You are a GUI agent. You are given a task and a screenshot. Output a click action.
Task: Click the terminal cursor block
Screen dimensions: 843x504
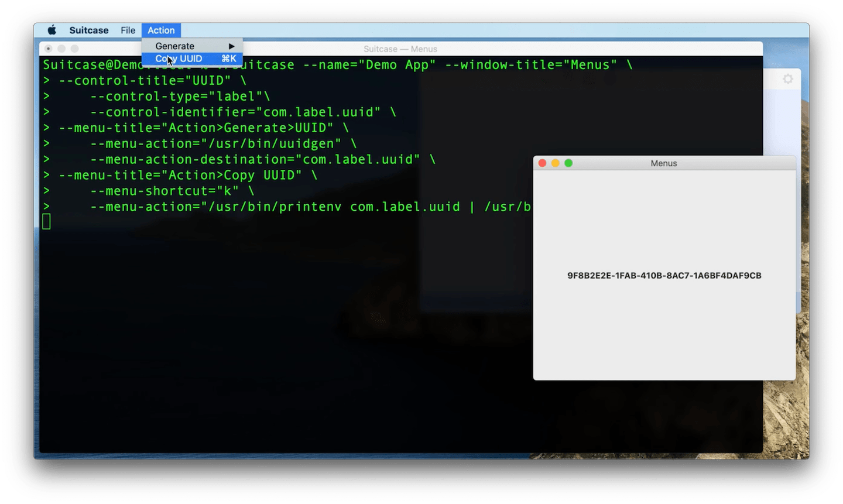click(x=47, y=222)
